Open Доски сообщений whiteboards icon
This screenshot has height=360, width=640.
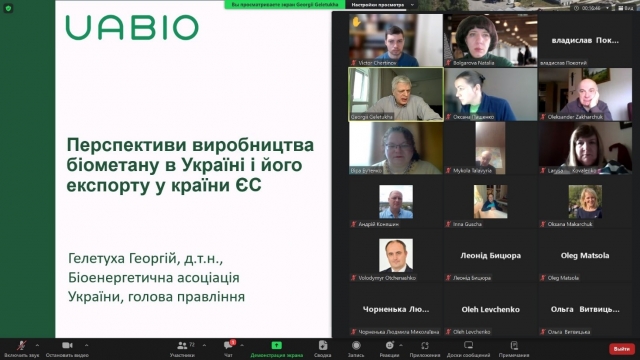[x=469, y=345]
